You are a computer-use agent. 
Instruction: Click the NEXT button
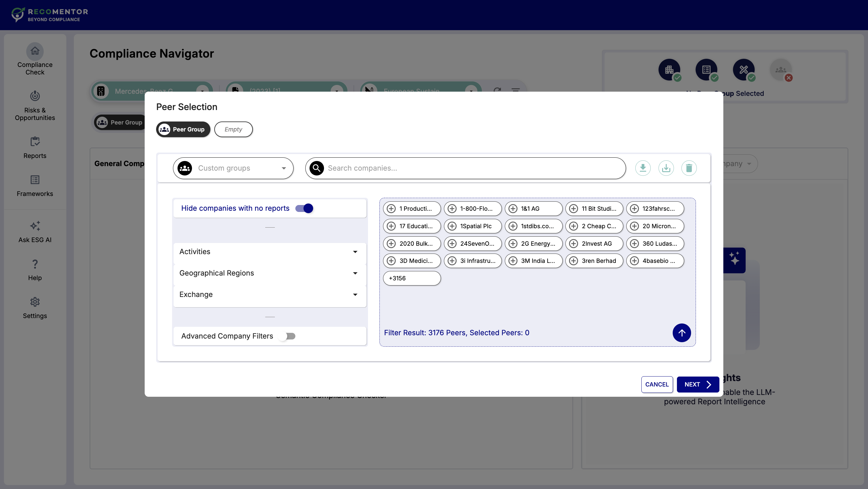tap(697, 384)
